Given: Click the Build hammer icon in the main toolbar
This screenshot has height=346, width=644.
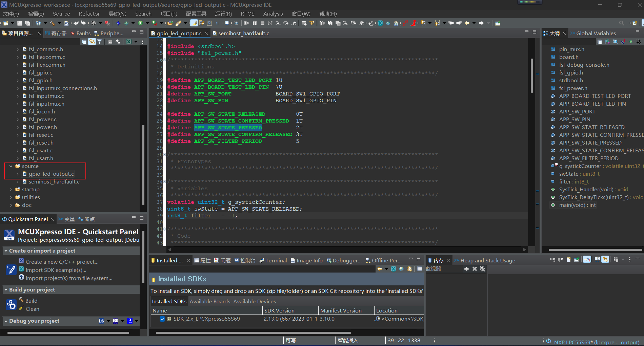Looking at the screenshot, I should pos(53,23).
